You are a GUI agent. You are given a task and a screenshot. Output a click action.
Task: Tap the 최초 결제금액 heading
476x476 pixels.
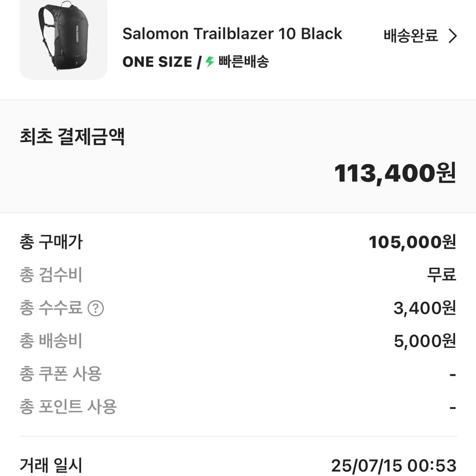click(72, 137)
